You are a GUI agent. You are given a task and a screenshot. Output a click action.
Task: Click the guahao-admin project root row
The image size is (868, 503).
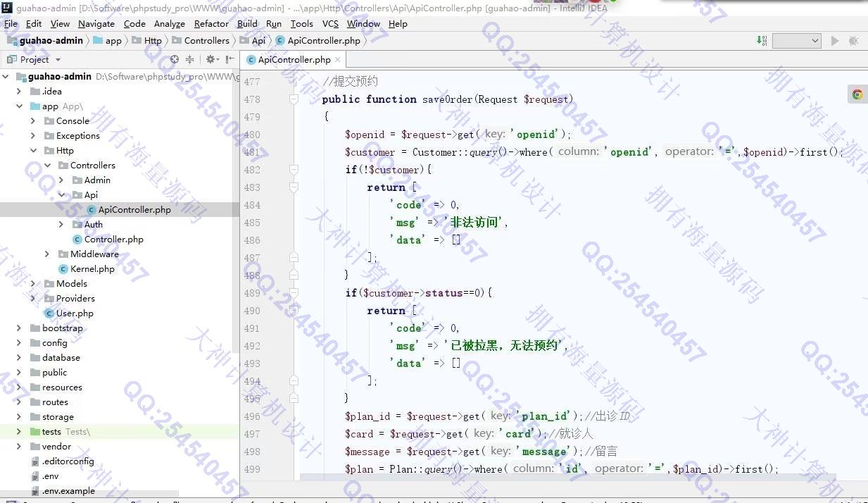pyautogui.click(x=120, y=76)
